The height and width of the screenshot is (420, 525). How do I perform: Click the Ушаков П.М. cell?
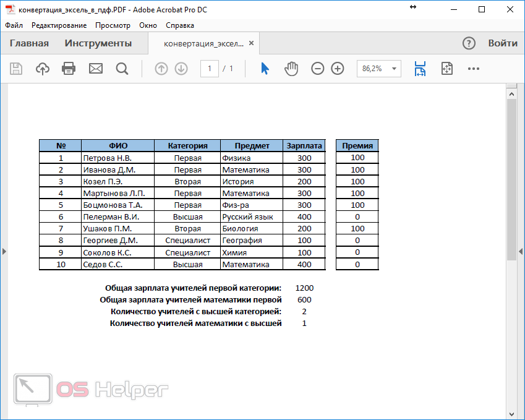pyautogui.click(x=118, y=228)
